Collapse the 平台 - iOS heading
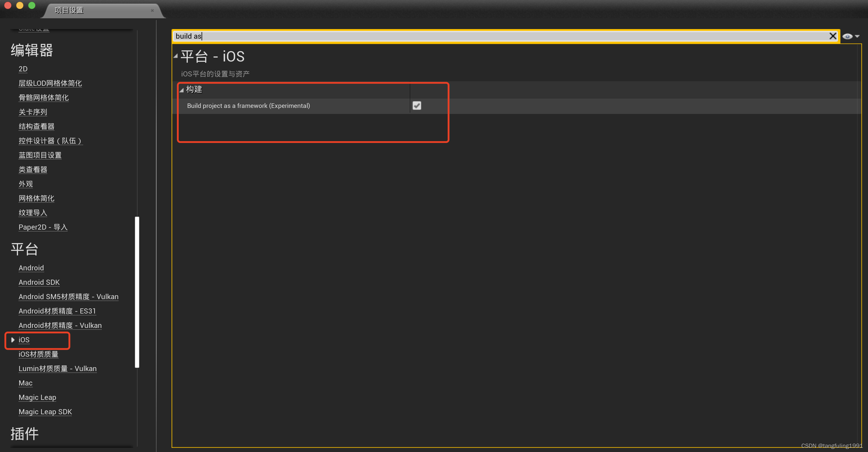The width and height of the screenshot is (868, 452). coord(175,56)
